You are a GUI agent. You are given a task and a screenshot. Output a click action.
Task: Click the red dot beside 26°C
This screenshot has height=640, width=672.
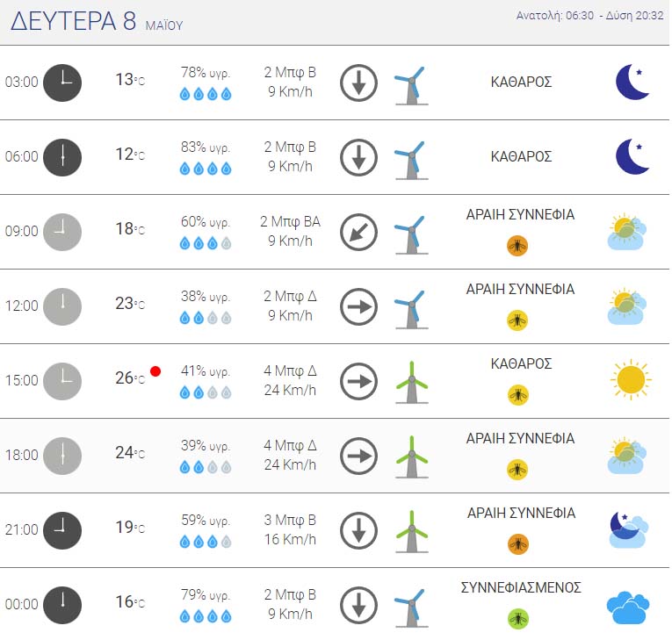[155, 371]
